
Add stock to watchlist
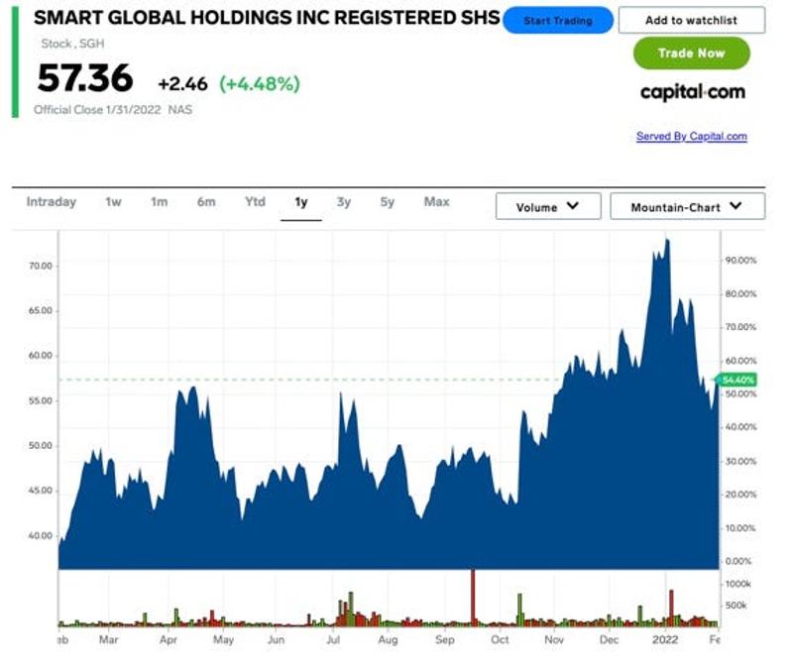pyautogui.click(x=691, y=20)
